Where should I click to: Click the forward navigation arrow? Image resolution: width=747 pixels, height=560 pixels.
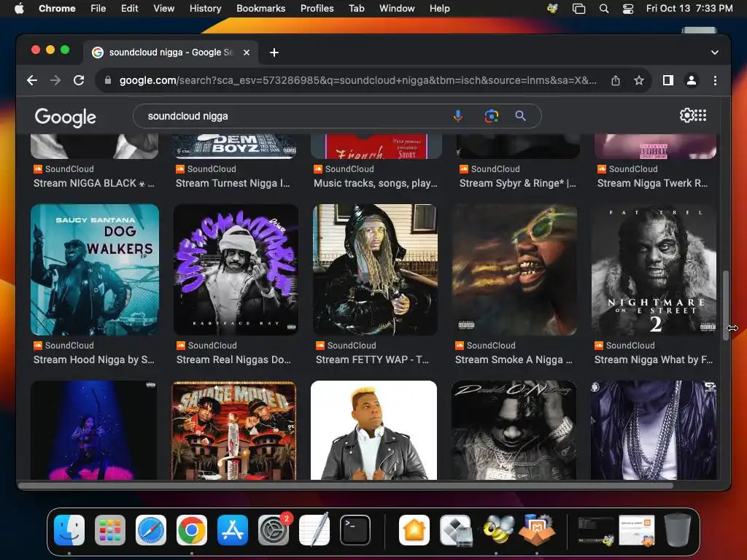point(55,80)
